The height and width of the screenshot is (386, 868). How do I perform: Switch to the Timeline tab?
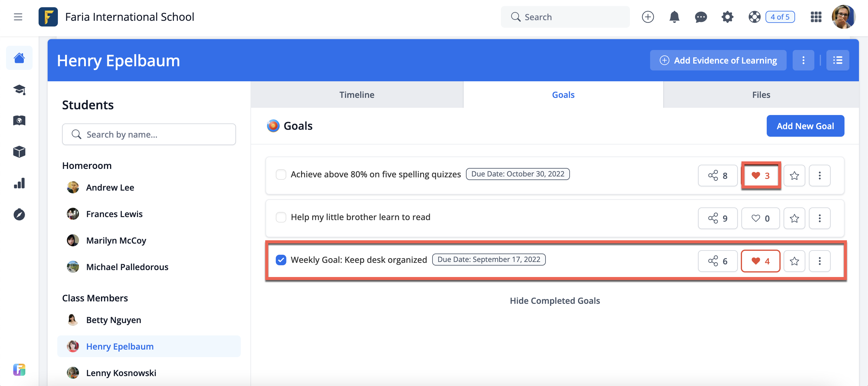point(357,95)
